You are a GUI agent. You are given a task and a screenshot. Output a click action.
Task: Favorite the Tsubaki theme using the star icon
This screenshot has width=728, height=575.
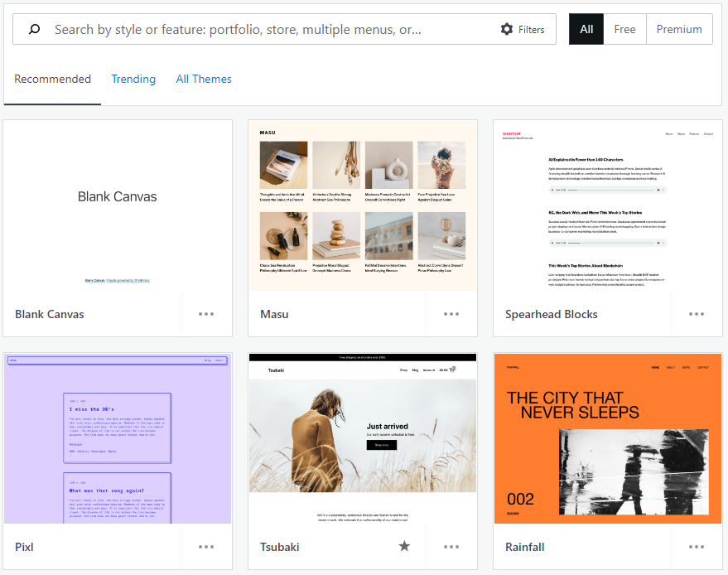point(404,546)
